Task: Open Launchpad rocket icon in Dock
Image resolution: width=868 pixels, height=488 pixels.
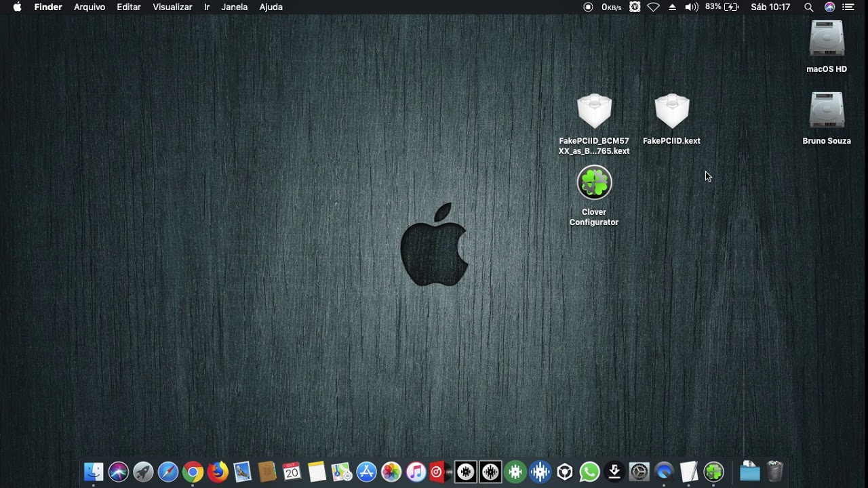Action: click(143, 472)
